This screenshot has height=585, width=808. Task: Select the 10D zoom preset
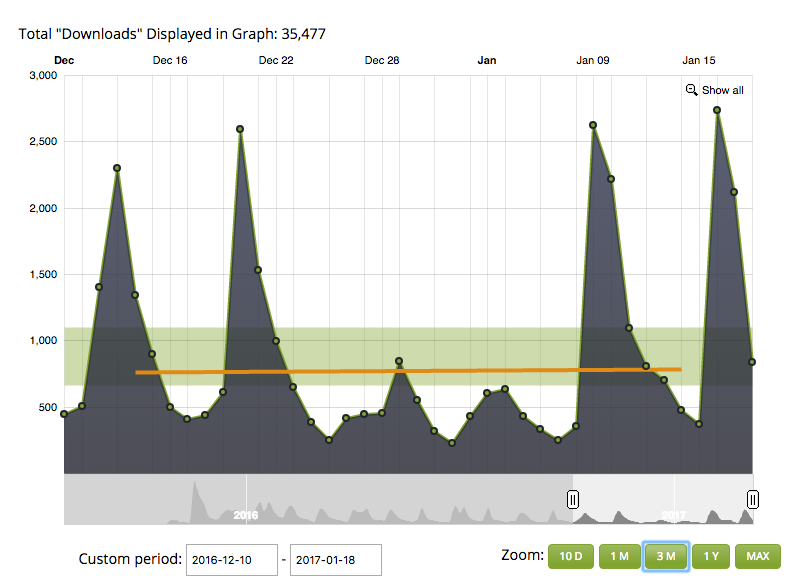(x=571, y=556)
